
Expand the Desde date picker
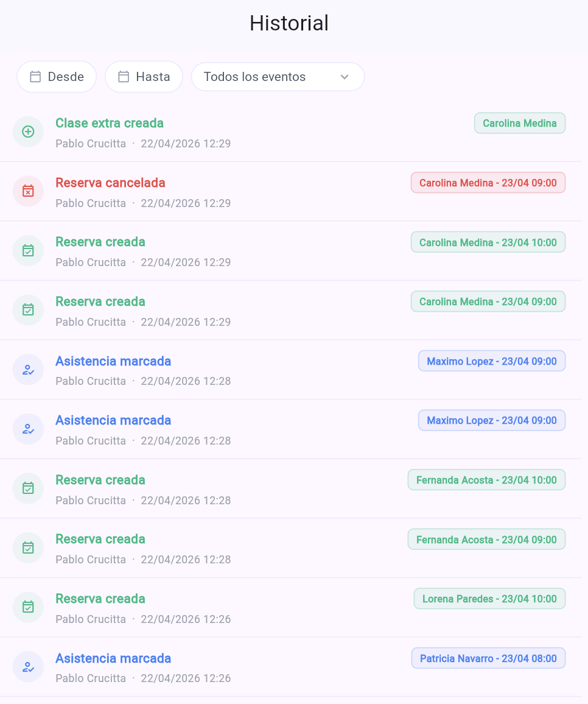(x=57, y=76)
